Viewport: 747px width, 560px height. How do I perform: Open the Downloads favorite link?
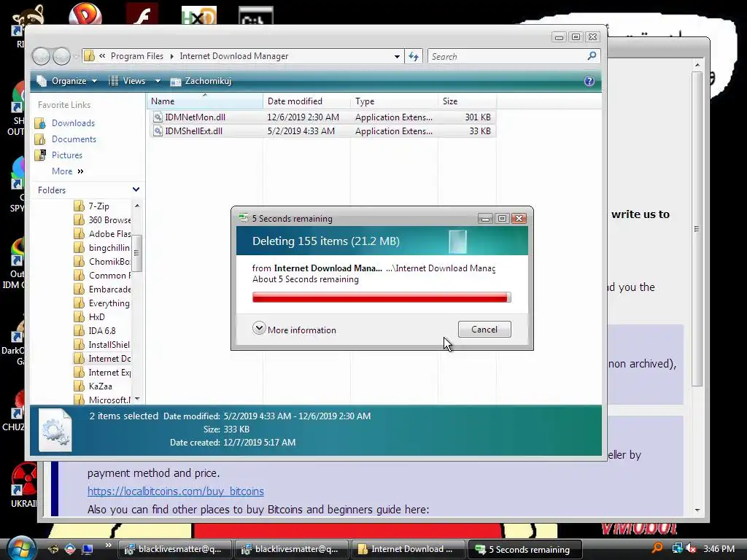[73, 122]
